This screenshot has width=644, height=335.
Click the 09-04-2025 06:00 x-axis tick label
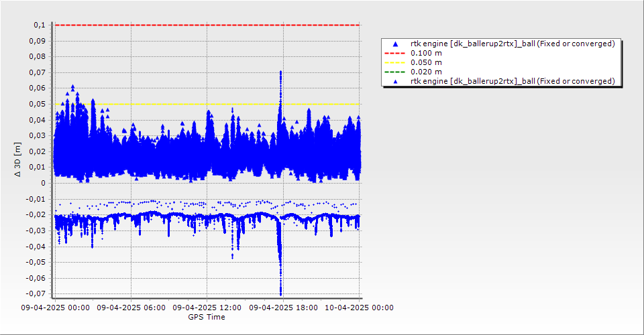point(131,308)
